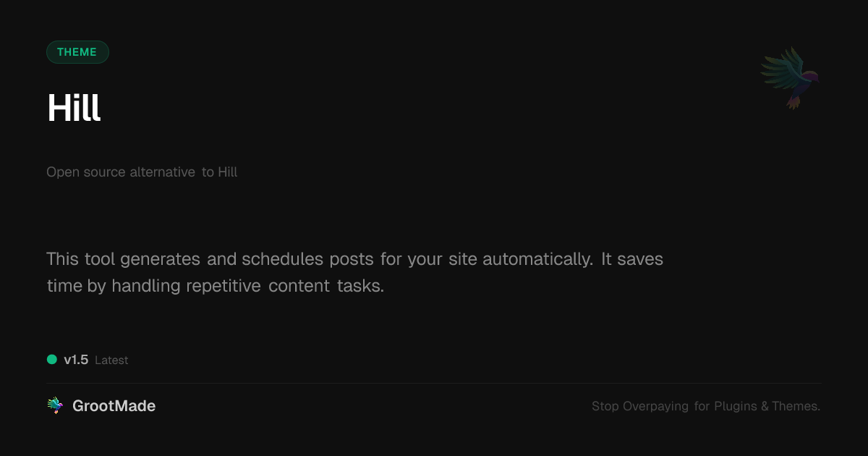Click the description line starting This tool generates
The image size is (868, 456).
pyautogui.click(x=354, y=259)
